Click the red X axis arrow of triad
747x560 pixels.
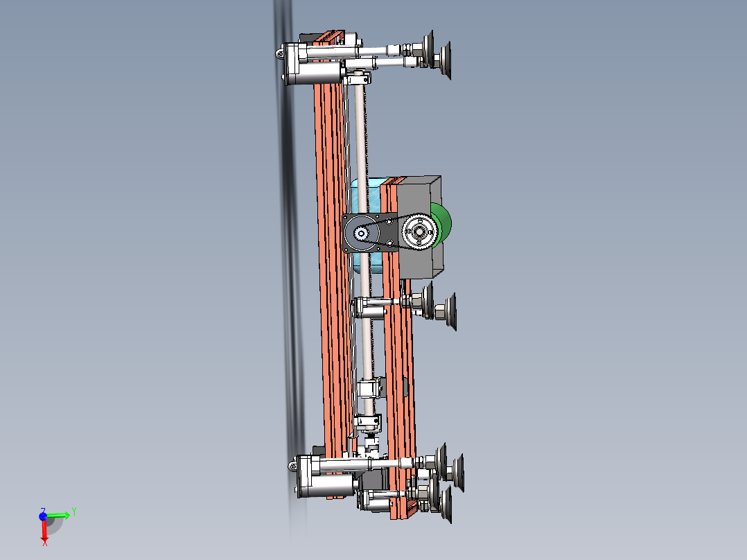pyautogui.click(x=44, y=532)
